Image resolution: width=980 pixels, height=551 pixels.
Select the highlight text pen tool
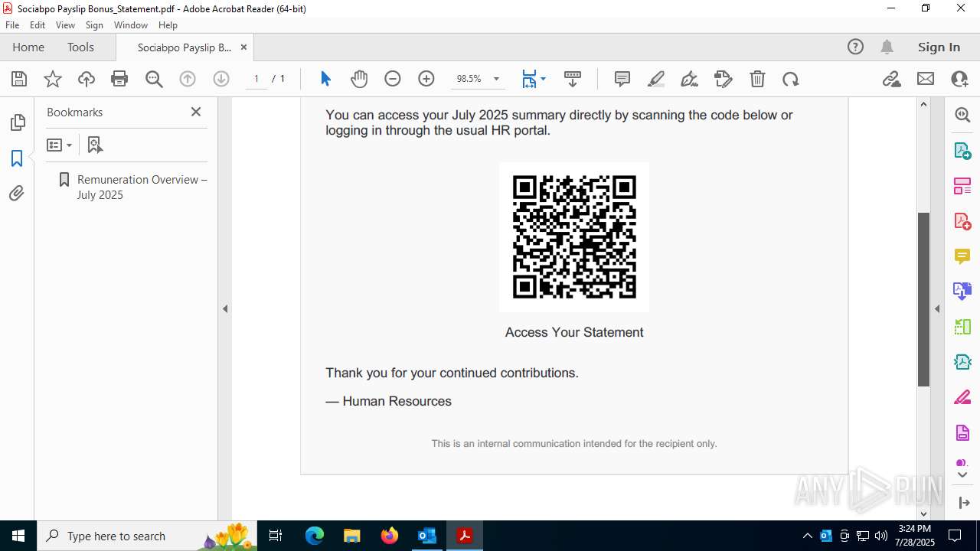click(x=656, y=79)
